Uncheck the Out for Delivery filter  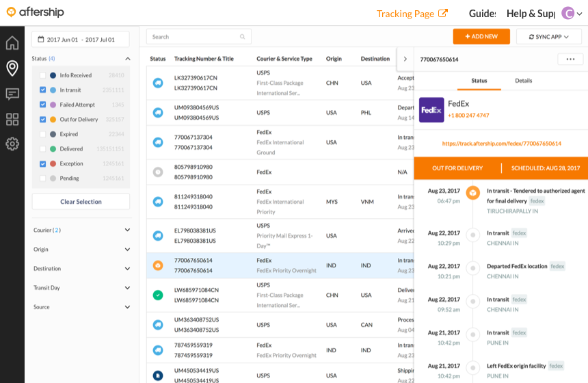[43, 119]
